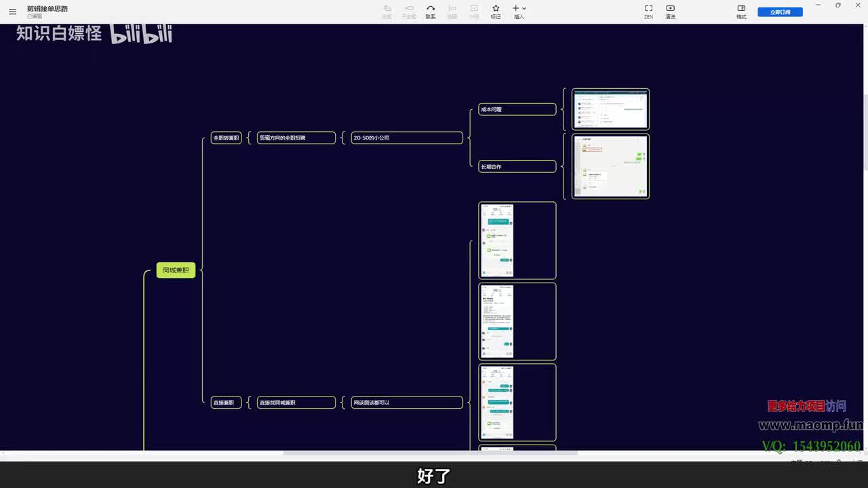Start the 演说 pitch presentation mode

670,12
